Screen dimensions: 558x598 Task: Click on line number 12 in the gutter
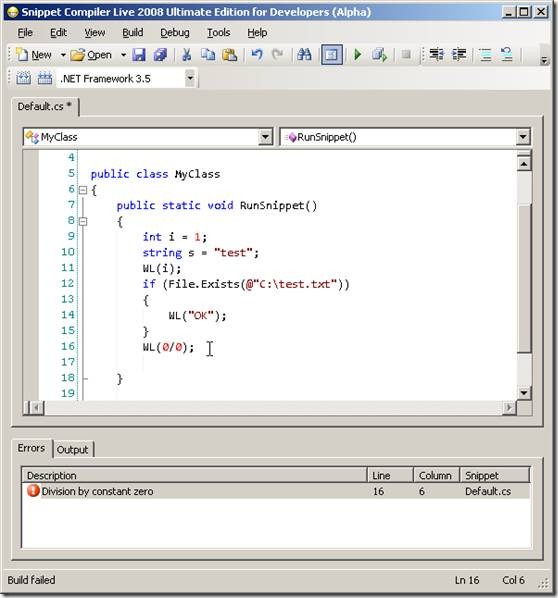click(x=67, y=284)
